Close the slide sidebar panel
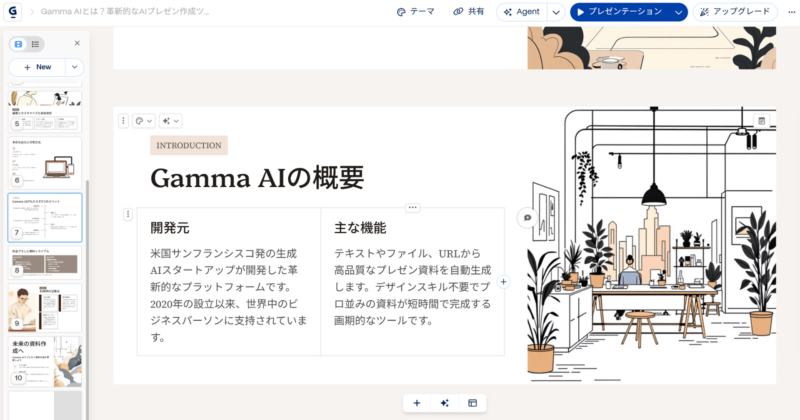Screen dimensions: 800x420 click(x=77, y=43)
